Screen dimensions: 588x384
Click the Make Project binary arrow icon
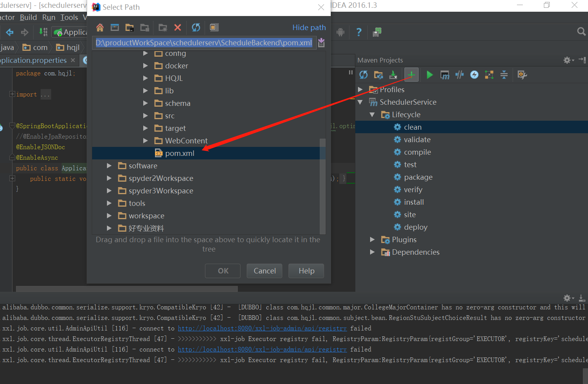point(43,32)
